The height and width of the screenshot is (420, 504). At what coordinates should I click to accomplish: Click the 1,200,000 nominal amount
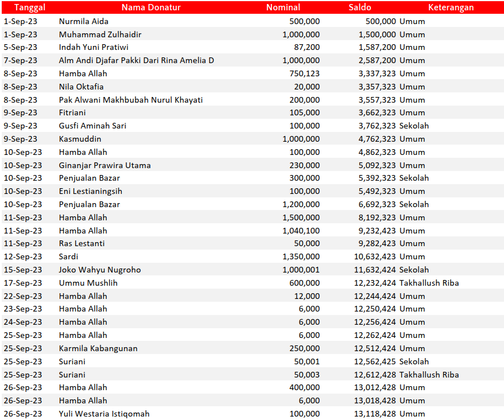(x=301, y=204)
